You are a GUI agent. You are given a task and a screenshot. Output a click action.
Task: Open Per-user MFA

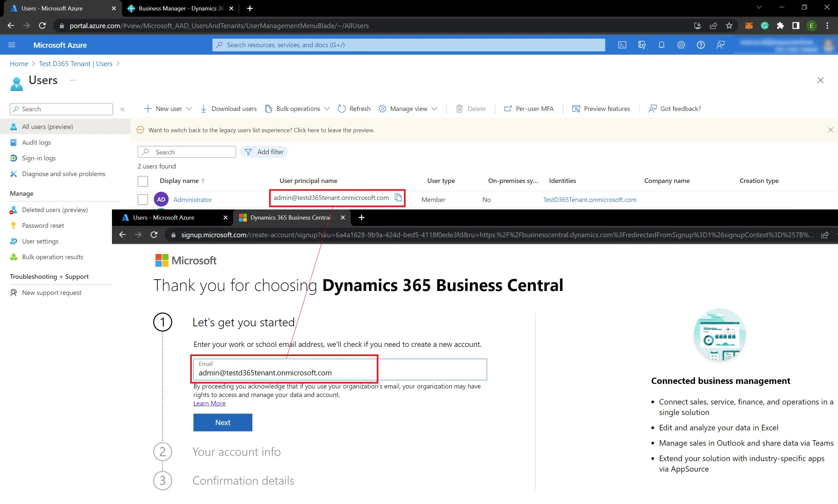pos(529,109)
